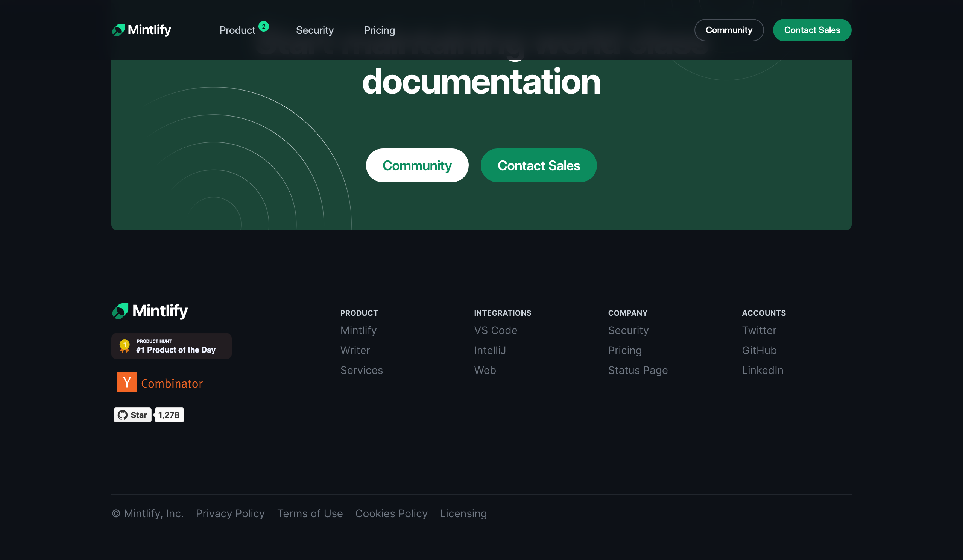Open the Privacy Policy link
The width and height of the screenshot is (963, 560).
pos(230,513)
